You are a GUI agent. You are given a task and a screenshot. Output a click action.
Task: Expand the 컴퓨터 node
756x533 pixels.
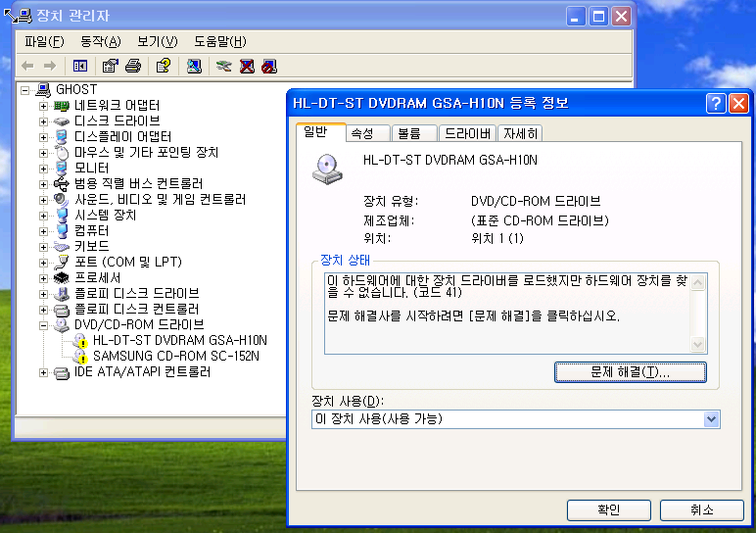(43, 231)
